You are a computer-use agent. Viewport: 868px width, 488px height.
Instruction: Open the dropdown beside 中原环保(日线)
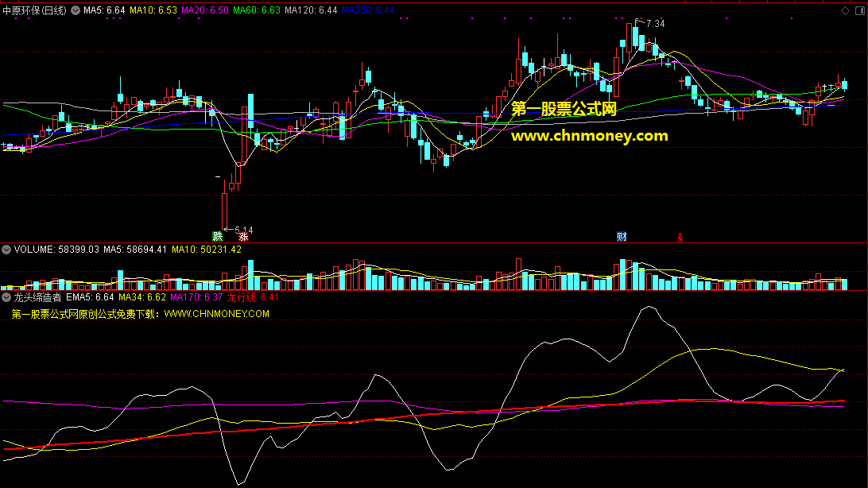(76, 10)
